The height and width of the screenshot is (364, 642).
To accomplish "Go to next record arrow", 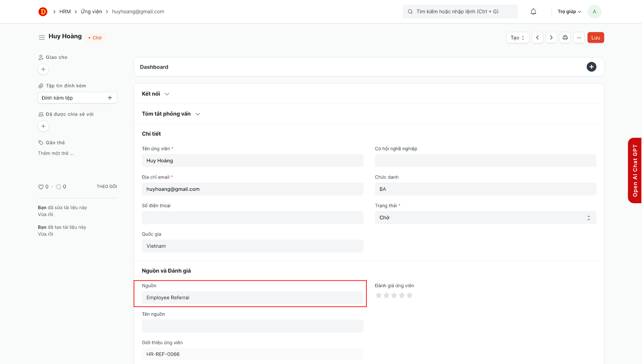I will click(x=551, y=38).
